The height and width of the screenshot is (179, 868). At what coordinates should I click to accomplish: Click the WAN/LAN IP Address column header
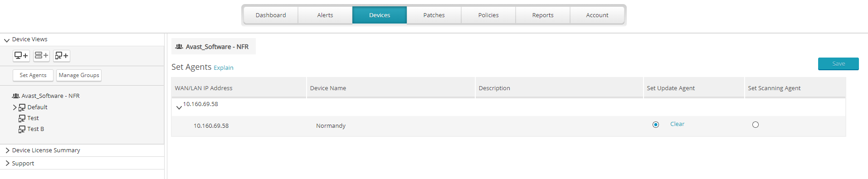click(x=239, y=88)
